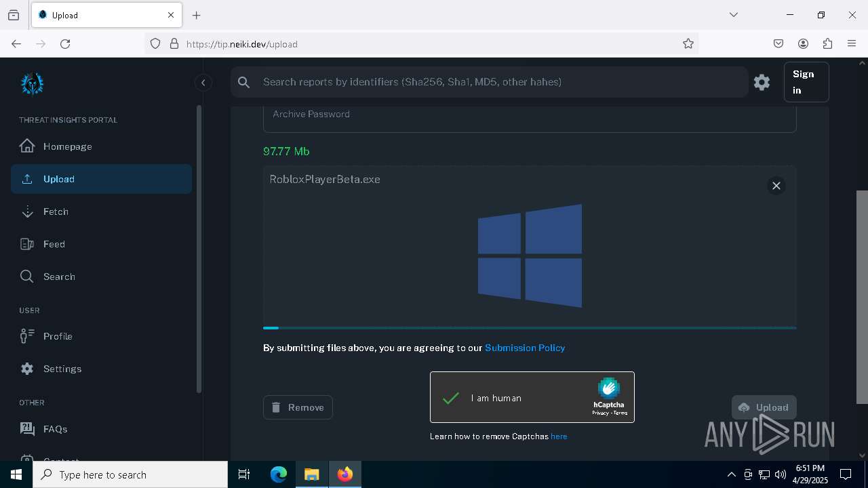
Task: Select the Upload sidebar item
Action: (x=101, y=179)
